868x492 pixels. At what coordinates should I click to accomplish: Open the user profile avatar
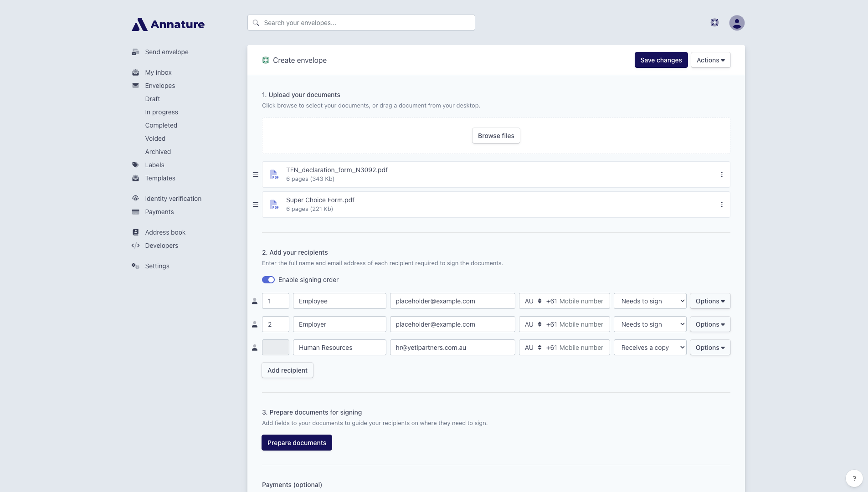tap(737, 23)
